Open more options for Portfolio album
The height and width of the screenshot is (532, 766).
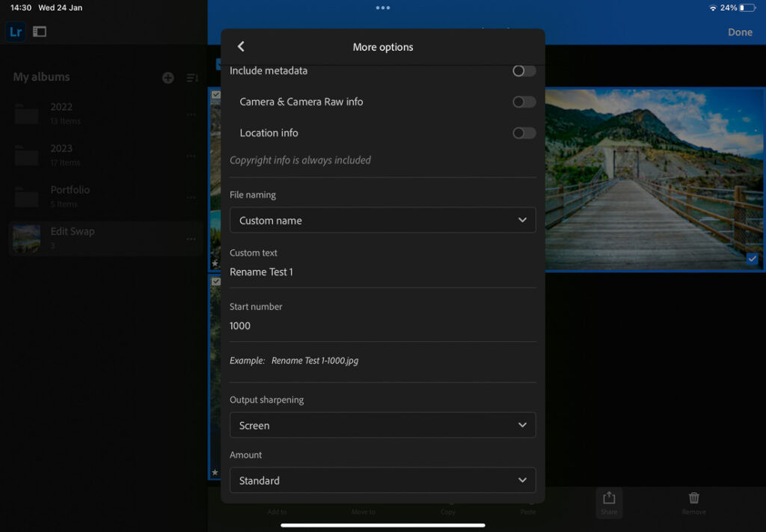191,198
